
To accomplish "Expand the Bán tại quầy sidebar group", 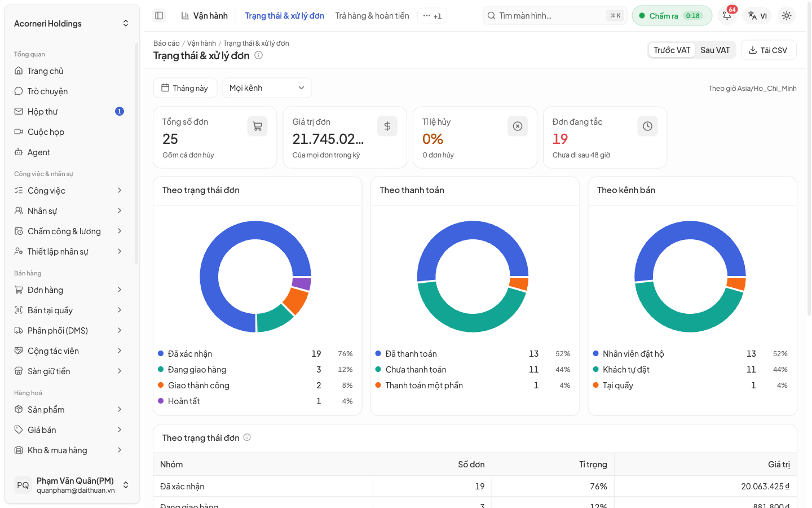I will click(69, 310).
